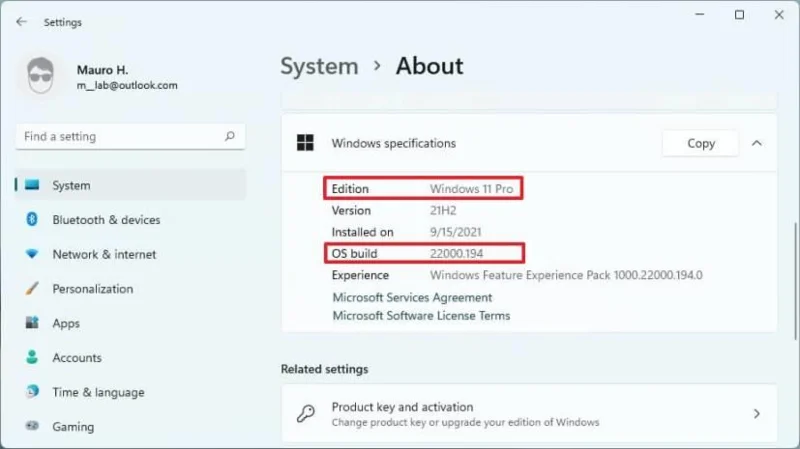Click the Find a setting search box
Screen dimensions: 800x449
click(x=130, y=136)
